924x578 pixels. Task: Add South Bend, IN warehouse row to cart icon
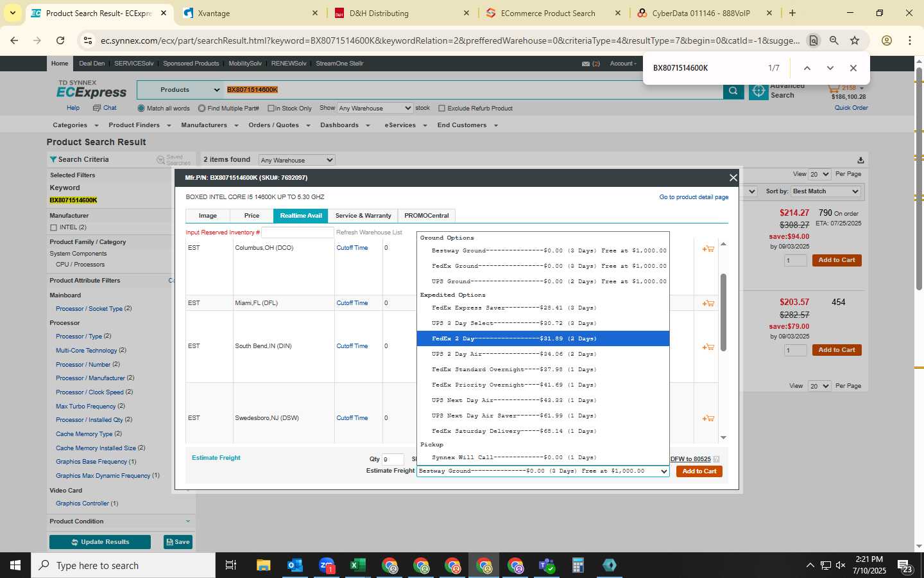[x=708, y=347]
